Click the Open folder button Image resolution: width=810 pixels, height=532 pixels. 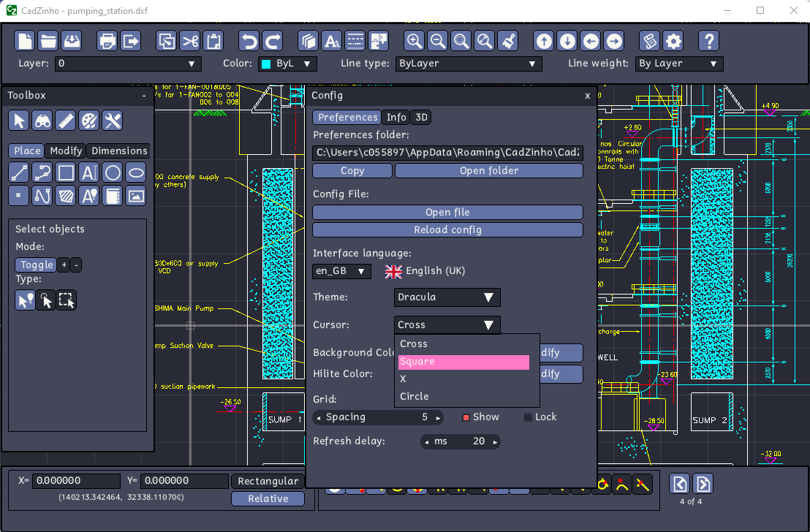coord(488,170)
